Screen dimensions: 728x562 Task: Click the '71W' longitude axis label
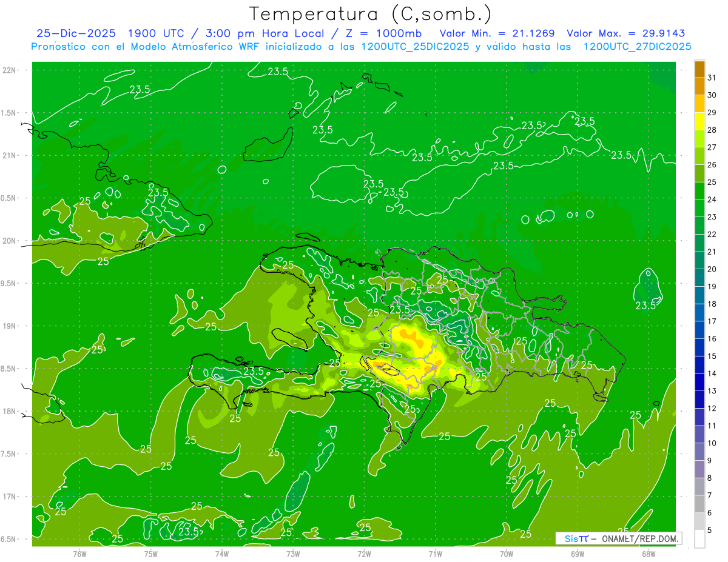pyautogui.click(x=435, y=554)
